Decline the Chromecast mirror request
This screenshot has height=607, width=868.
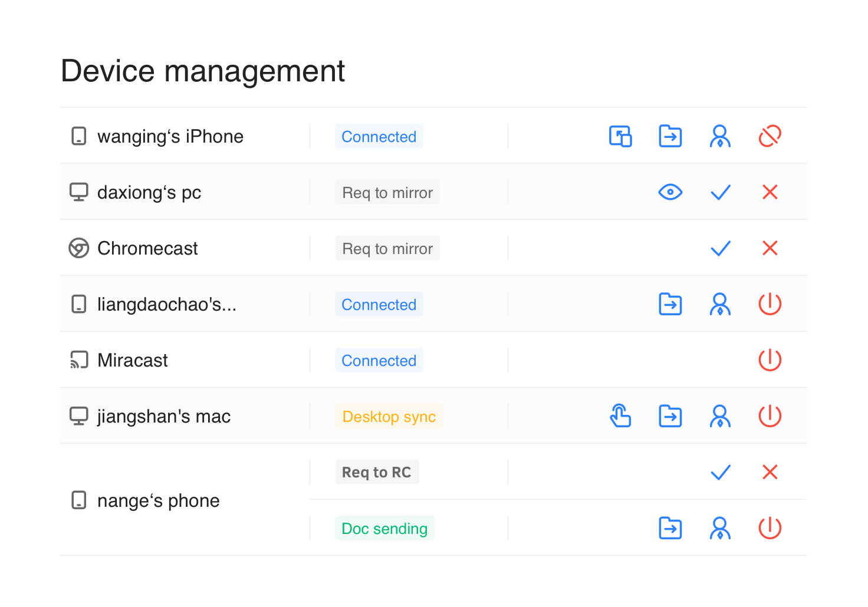pos(770,248)
